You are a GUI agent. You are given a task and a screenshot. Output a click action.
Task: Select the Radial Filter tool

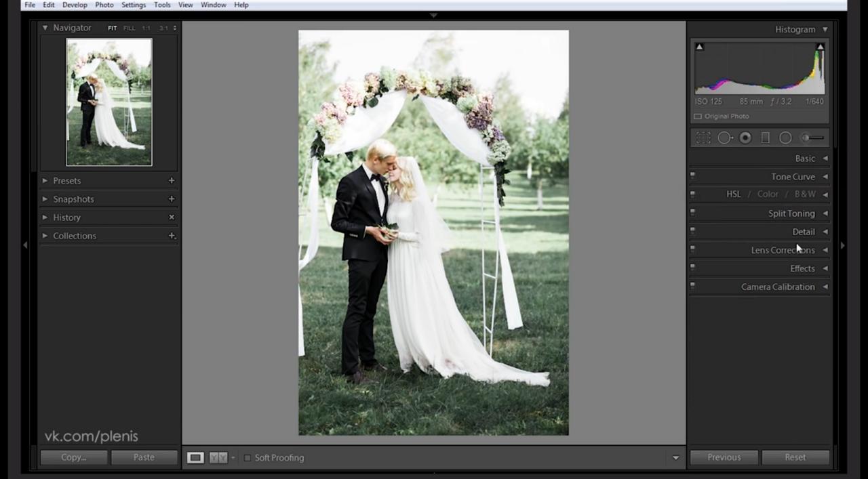pos(785,138)
